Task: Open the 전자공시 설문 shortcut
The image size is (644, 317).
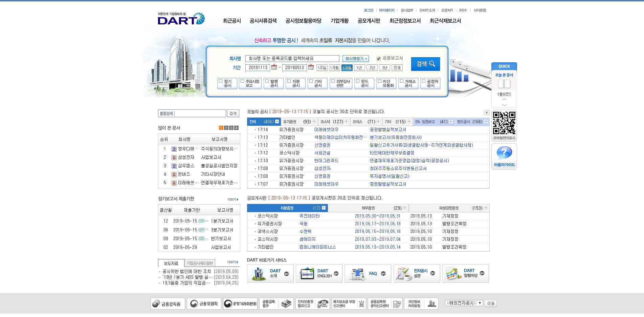Action: click(x=417, y=273)
